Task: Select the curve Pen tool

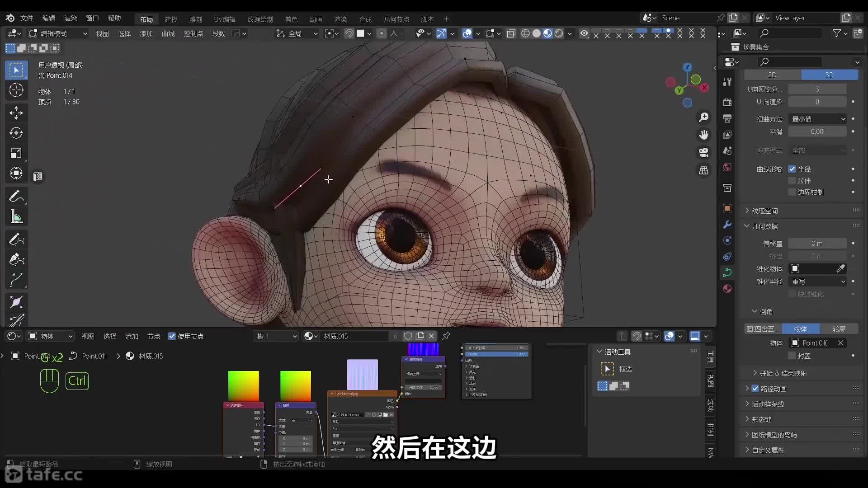Action: 16,259
